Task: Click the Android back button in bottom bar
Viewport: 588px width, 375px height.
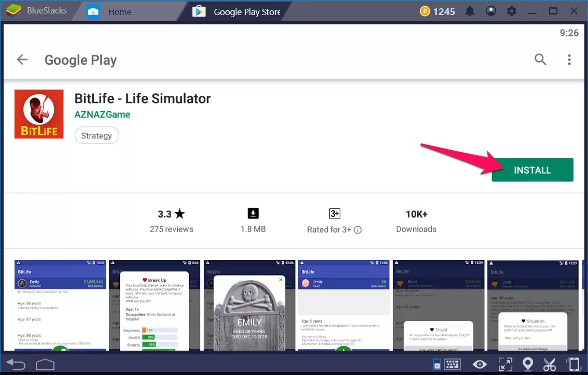Action: pyautogui.click(x=16, y=364)
